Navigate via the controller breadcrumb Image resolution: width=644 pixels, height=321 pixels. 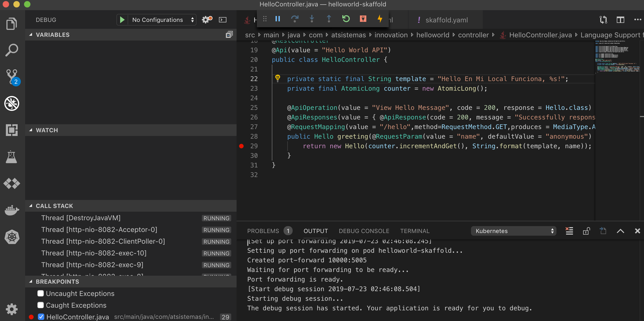click(x=473, y=35)
